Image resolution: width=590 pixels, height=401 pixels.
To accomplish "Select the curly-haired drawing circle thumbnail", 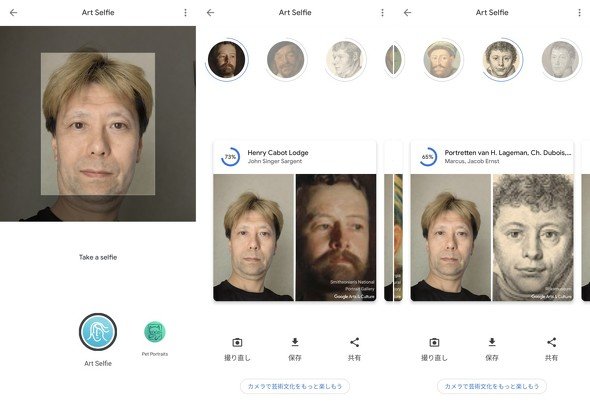I will (502, 59).
